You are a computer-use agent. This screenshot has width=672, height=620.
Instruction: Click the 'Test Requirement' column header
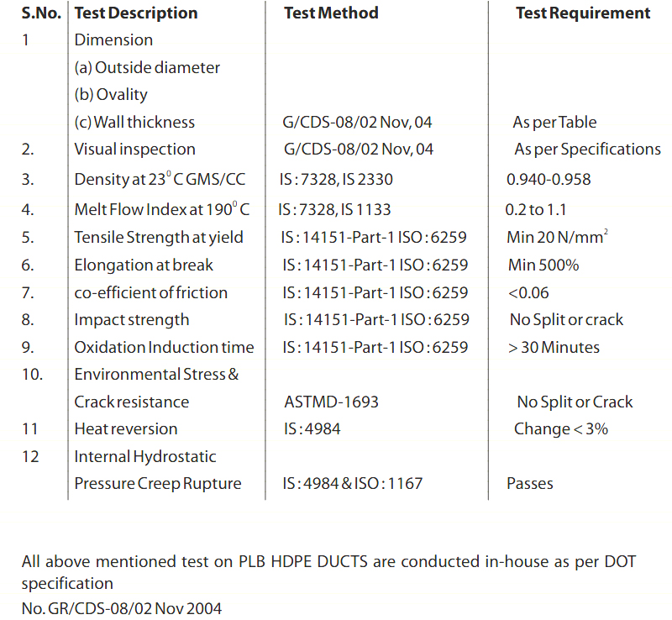[x=583, y=13]
